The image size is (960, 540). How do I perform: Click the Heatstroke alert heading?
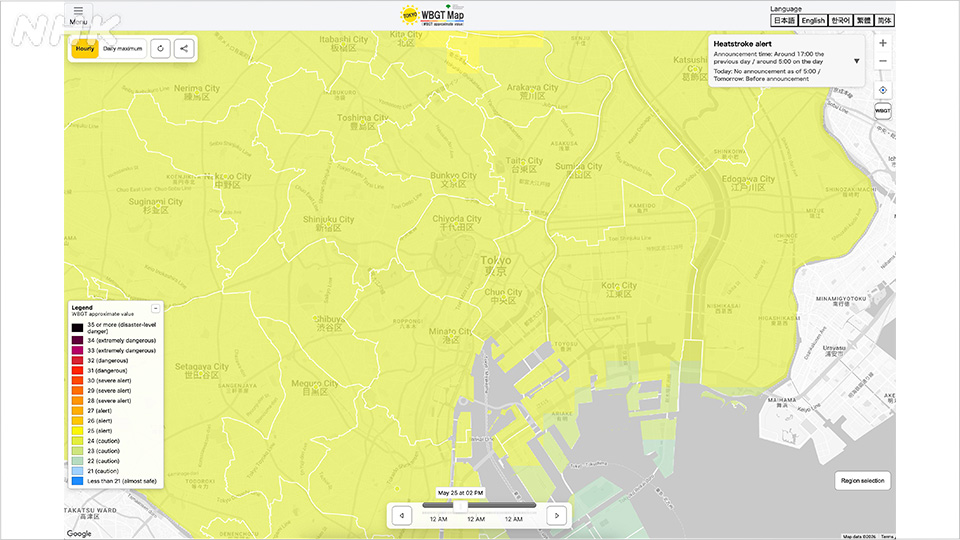pyautogui.click(x=742, y=44)
